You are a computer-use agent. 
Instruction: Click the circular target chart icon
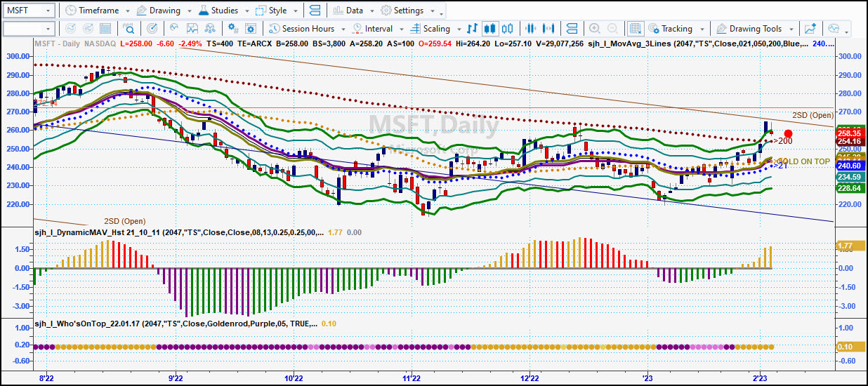153,29
